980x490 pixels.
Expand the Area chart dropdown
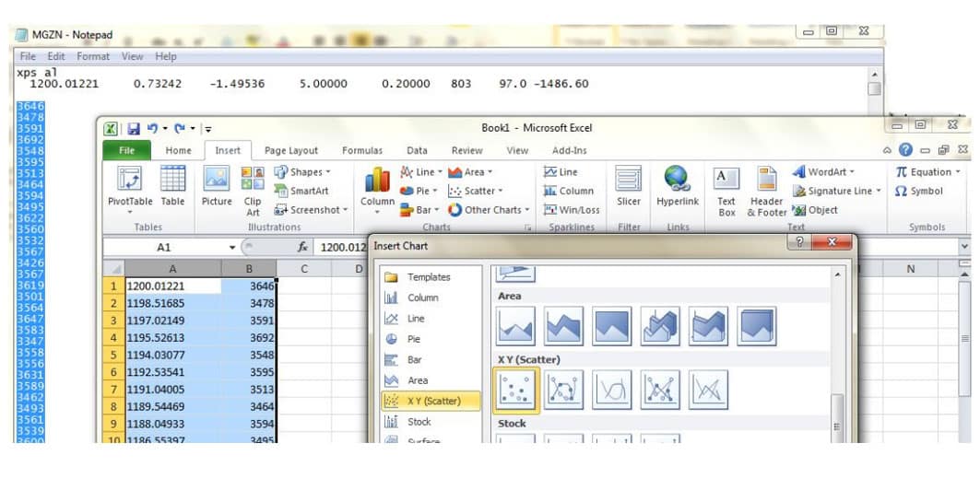(x=470, y=171)
